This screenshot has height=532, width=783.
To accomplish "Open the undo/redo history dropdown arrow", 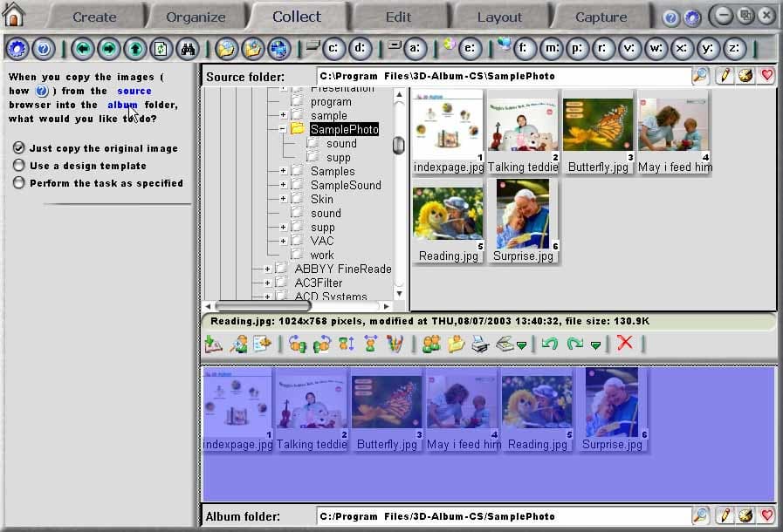I will 595,345.
